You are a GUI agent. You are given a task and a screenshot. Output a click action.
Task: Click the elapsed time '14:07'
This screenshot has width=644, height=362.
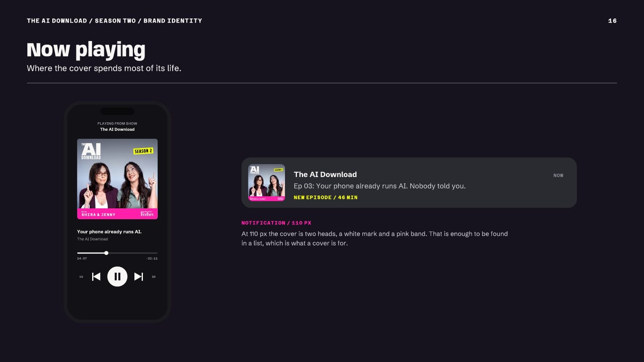pyautogui.click(x=82, y=259)
